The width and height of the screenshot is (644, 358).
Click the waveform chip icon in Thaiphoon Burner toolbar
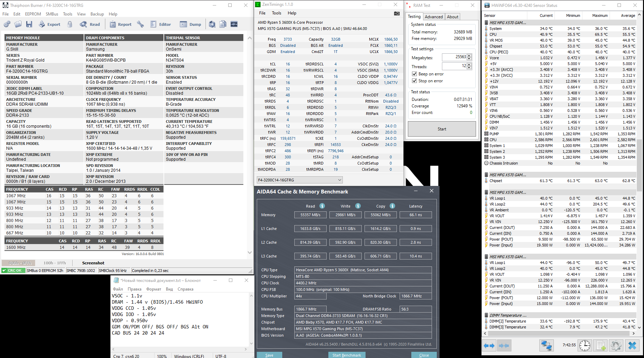[234, 24]
